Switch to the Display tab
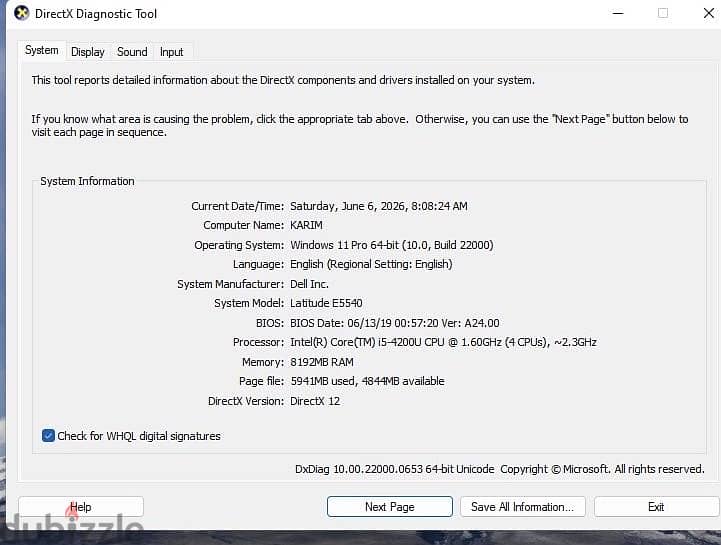 click(x=87, y=52)
